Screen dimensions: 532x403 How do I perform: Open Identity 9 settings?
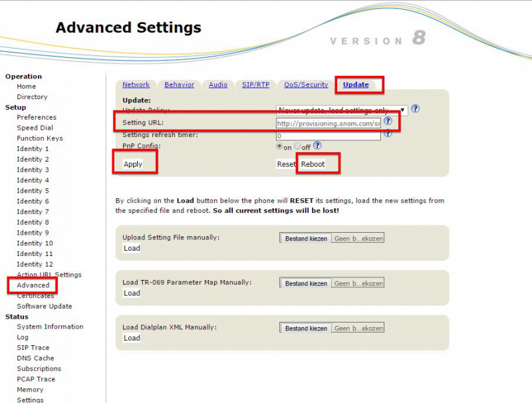(33, 233)
